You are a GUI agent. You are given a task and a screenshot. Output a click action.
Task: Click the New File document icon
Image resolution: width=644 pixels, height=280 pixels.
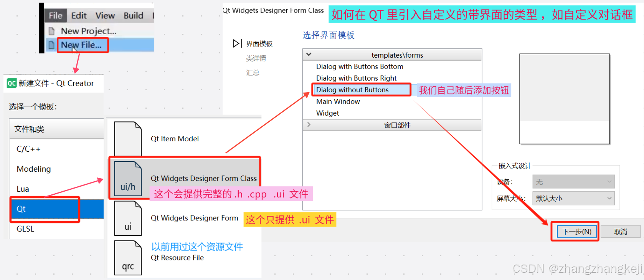coord(51,45)
